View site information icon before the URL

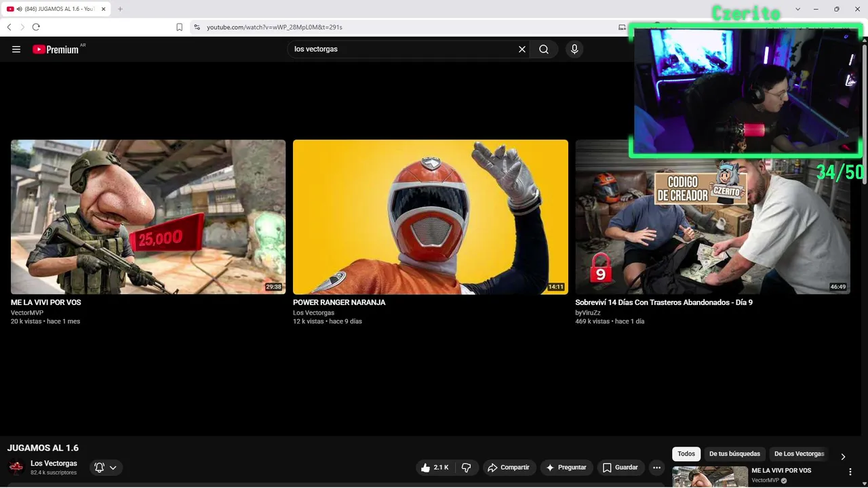(197, 27)
